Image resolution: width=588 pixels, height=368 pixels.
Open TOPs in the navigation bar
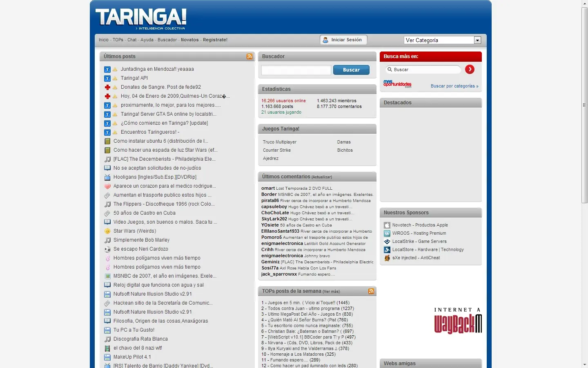(118, 40)
